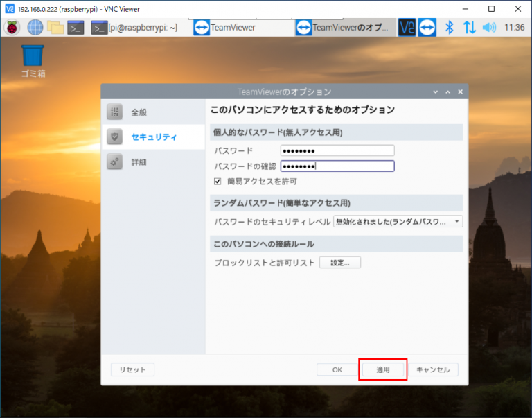Image resolution: width=532 pixels, height=418 pixels.
Task: Click the 11:36 clock
Action: coord(515,28)
